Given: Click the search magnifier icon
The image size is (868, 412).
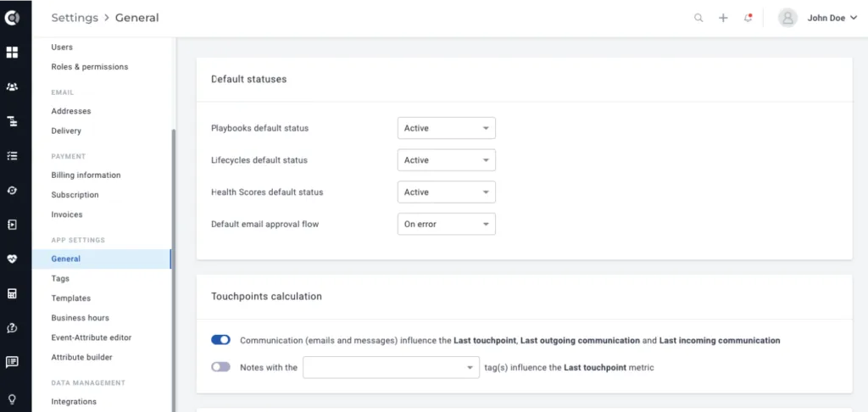Looking at the screenshot, I should [698, 18].
